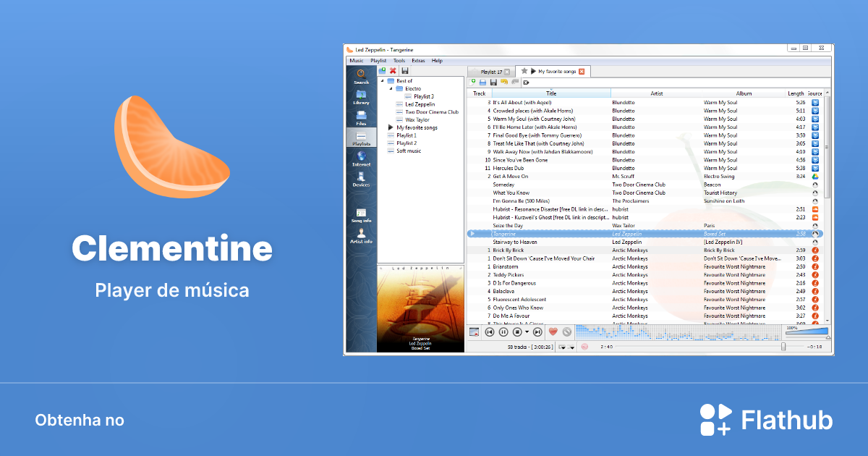Enable repeat via the arrow next to stop

(527, 332)
